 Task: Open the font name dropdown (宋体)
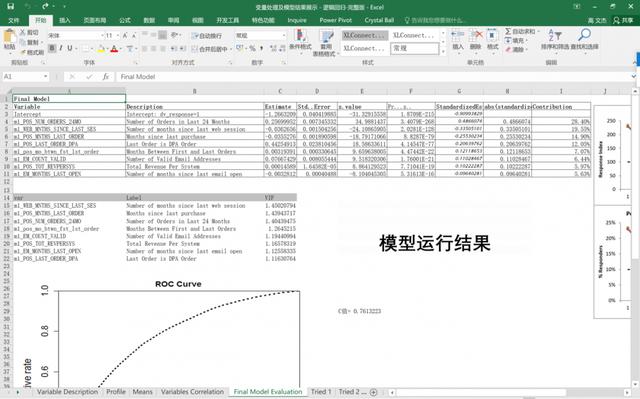(102, 36)
